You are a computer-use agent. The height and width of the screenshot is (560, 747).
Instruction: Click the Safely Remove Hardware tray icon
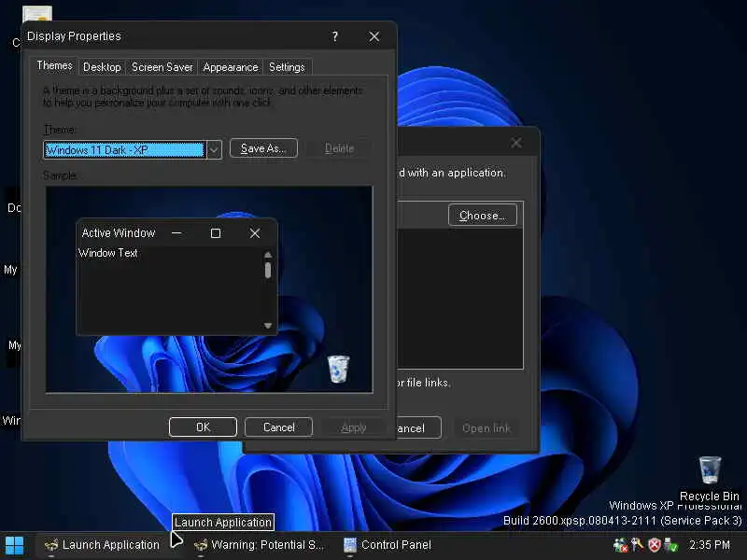click(x=671, y=545)
